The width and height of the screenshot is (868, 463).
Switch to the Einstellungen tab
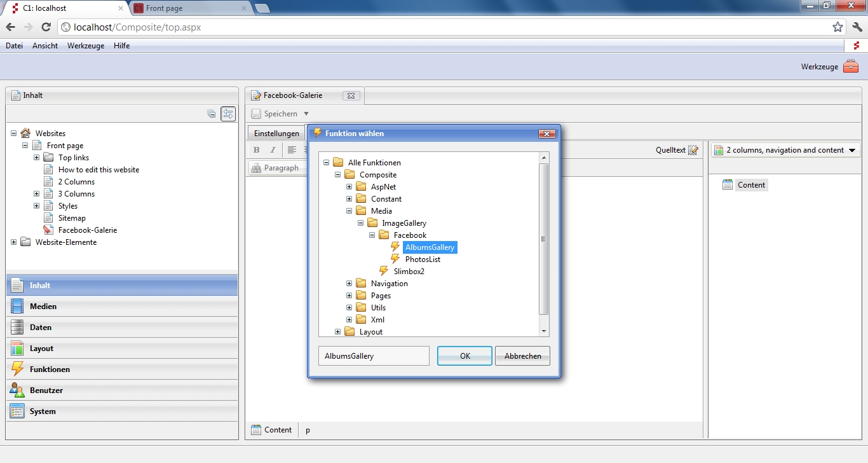pos(276,134)
